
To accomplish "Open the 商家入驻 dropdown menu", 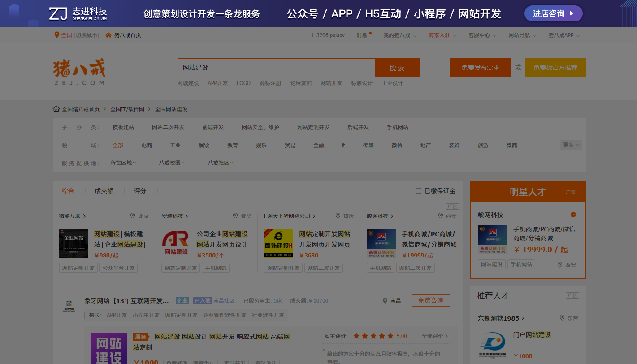I will tap(442, 35).
